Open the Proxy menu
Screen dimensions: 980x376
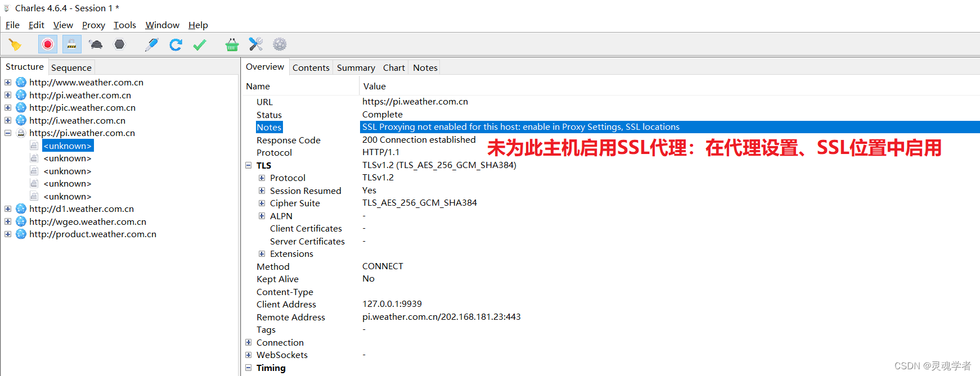click(93, 25)
